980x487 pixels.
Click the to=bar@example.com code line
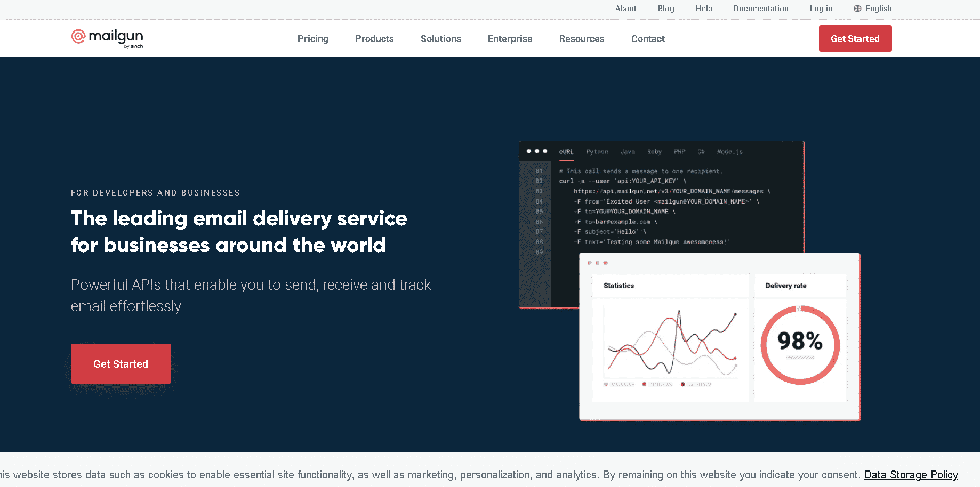615,222
